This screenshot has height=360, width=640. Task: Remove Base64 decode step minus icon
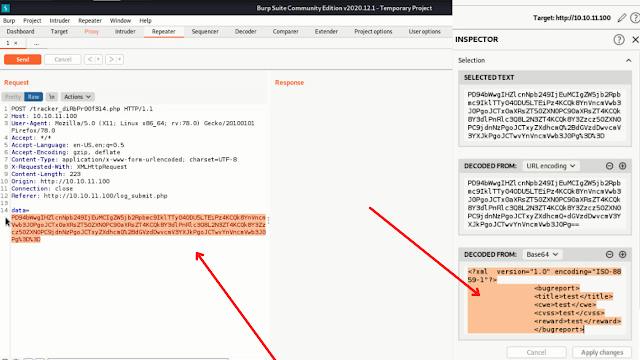click(609, 254)
